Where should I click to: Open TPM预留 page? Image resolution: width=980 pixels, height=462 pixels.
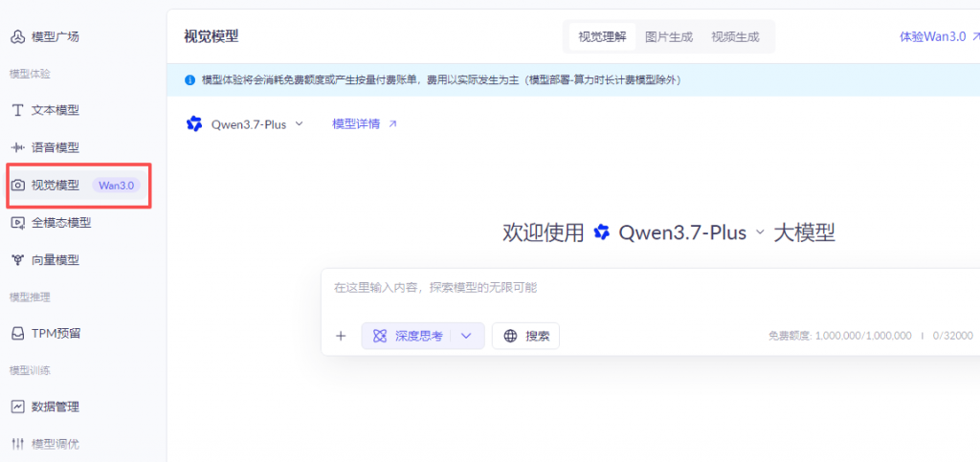tap(56, 334)
